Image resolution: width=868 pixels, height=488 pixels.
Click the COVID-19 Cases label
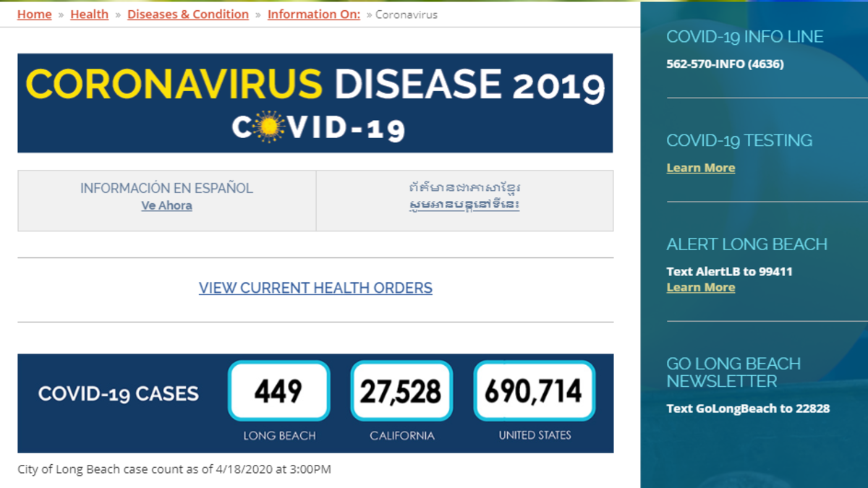coord(118,394)
